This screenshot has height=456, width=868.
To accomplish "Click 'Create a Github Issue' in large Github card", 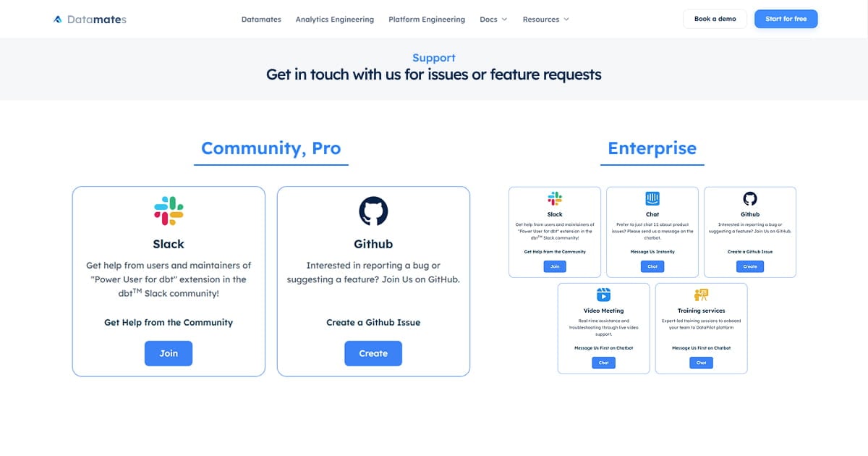I will tap(373, 322).
